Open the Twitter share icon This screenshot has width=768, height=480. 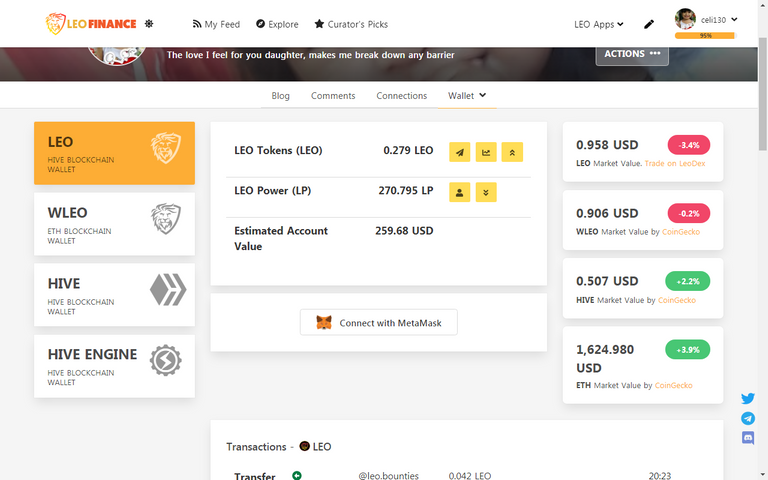(x=747, y=398)
